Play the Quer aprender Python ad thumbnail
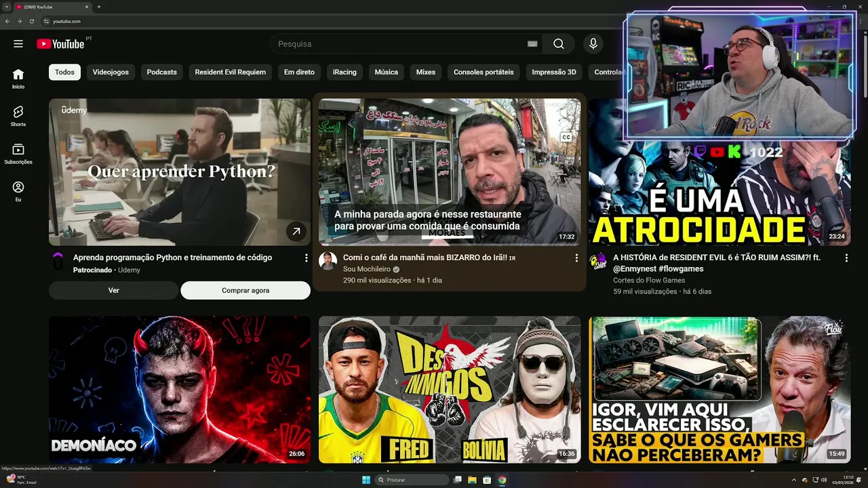This screenshot has width=868, height=488. (x=180, y=172)
